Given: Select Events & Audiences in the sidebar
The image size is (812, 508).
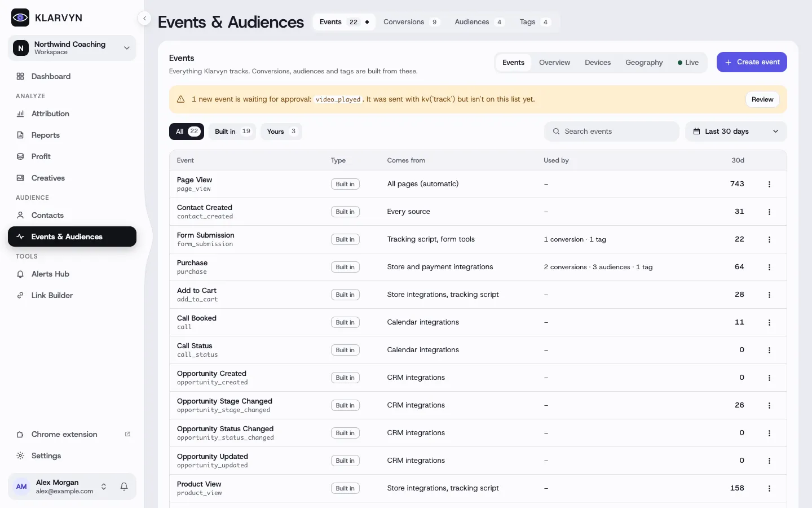Looking at the screenshot, I should point(72,237).
